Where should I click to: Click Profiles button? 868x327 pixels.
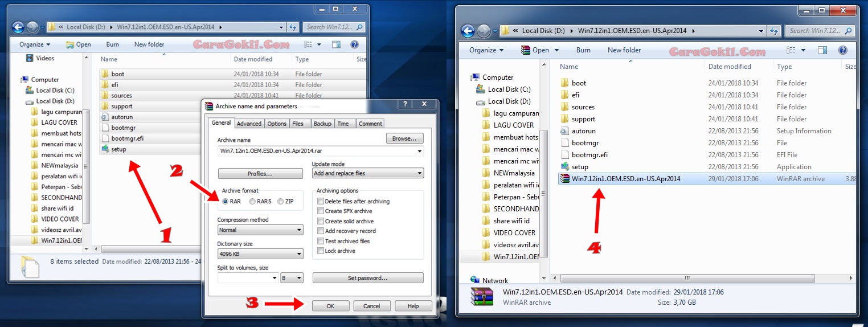[260, 174]
